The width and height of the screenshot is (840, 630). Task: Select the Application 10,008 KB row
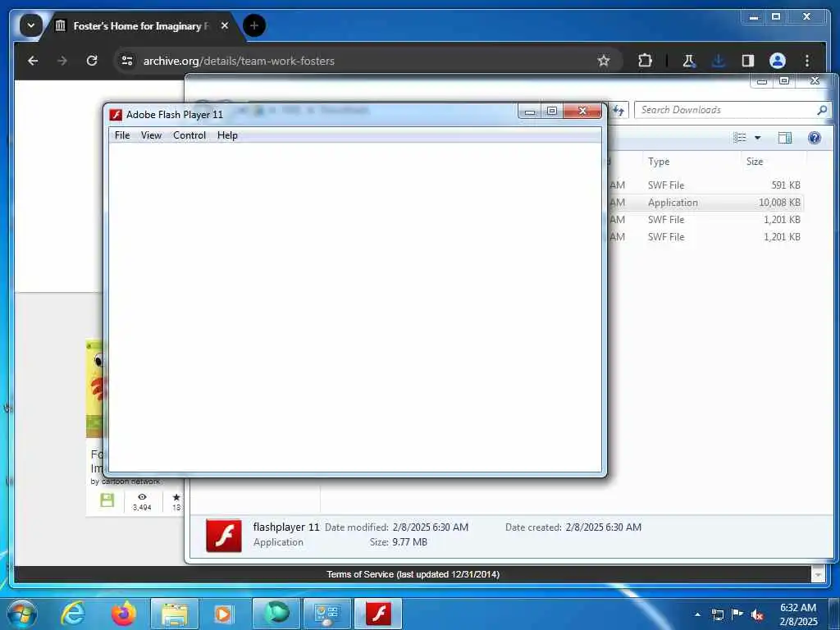coord(706,203)
